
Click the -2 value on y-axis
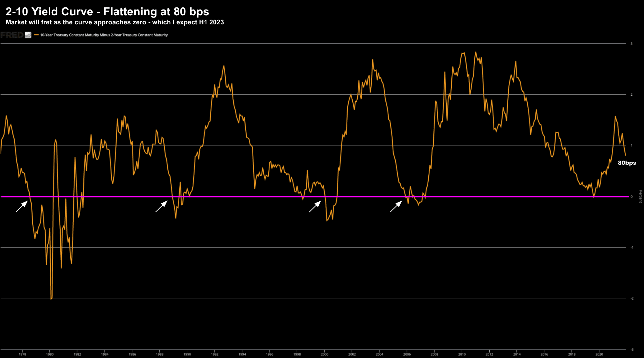(x=632, y=299)
